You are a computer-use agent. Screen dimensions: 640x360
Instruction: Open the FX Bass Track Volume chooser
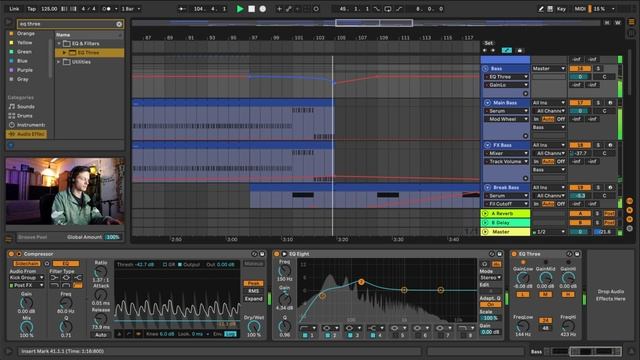[506, 162]
